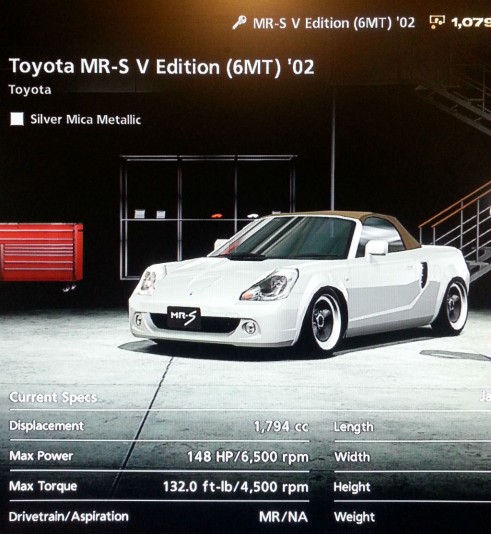Select the Displacement spec row
The image size is (491, 534).
click(x=159, y=426)
